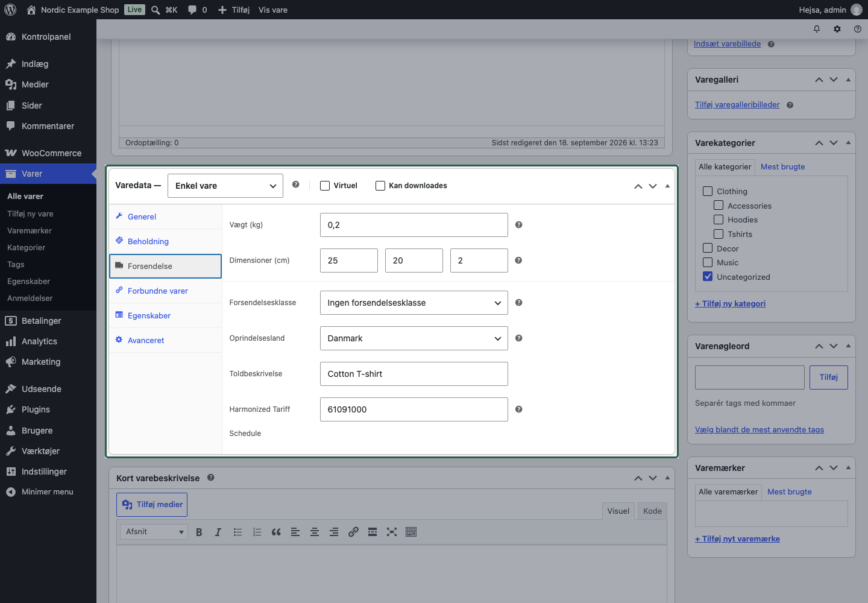Screen dimensions: 868x603
Task: Uncheck the Uncategorized category
Action: 708,277
